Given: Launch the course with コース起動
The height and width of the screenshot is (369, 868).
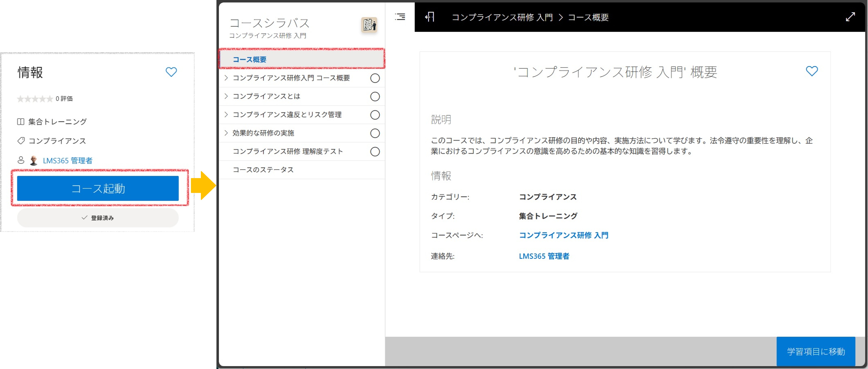Looking at the screenshot, I should tap(98, 188).
